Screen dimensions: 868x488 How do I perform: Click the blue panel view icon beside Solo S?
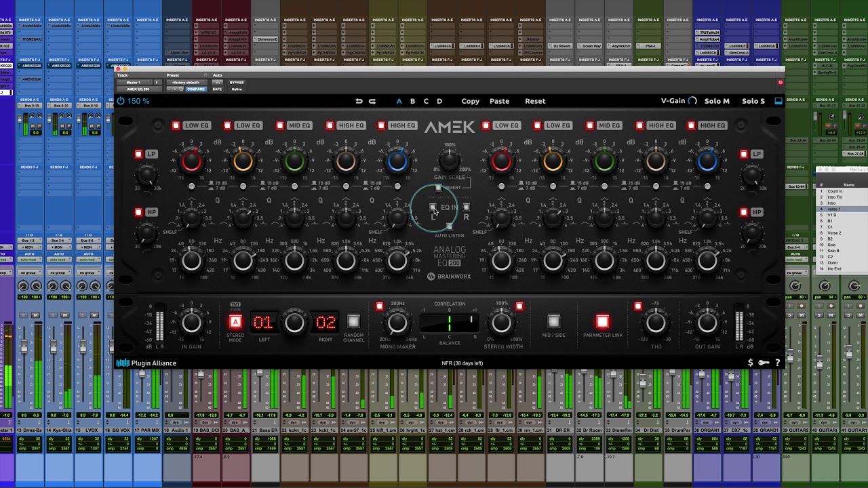(x=778, y=101)
